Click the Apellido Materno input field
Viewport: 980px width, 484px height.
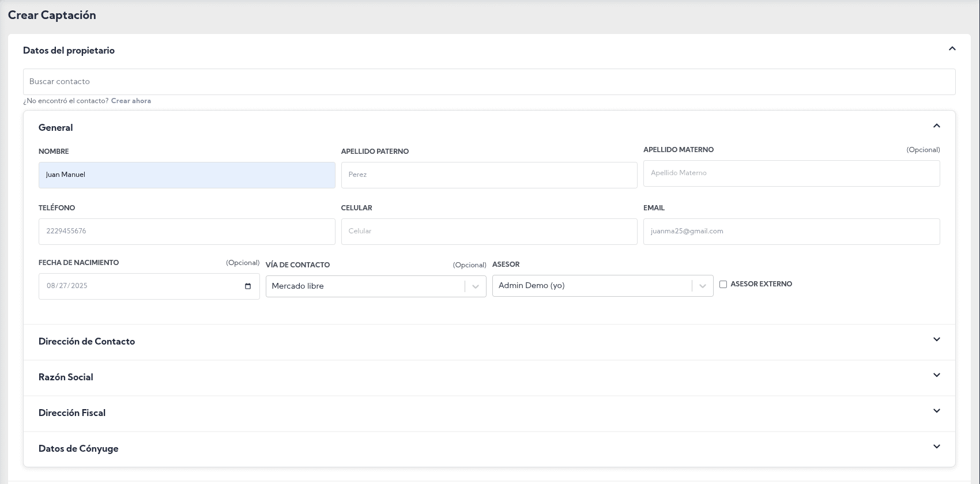pos(791,173)
